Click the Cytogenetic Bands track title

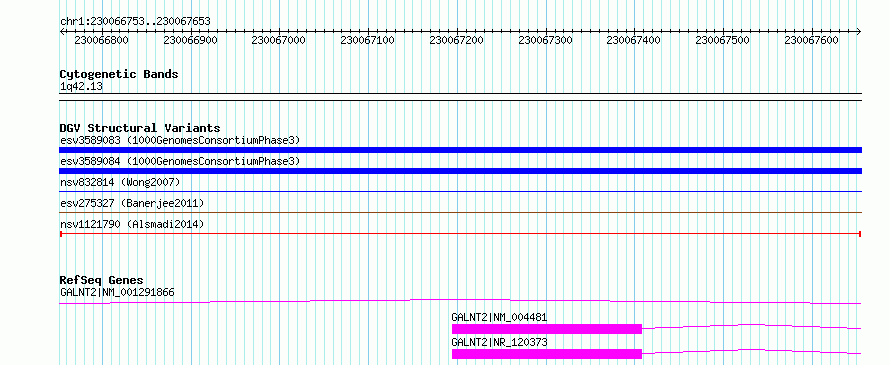coord(119,74)
